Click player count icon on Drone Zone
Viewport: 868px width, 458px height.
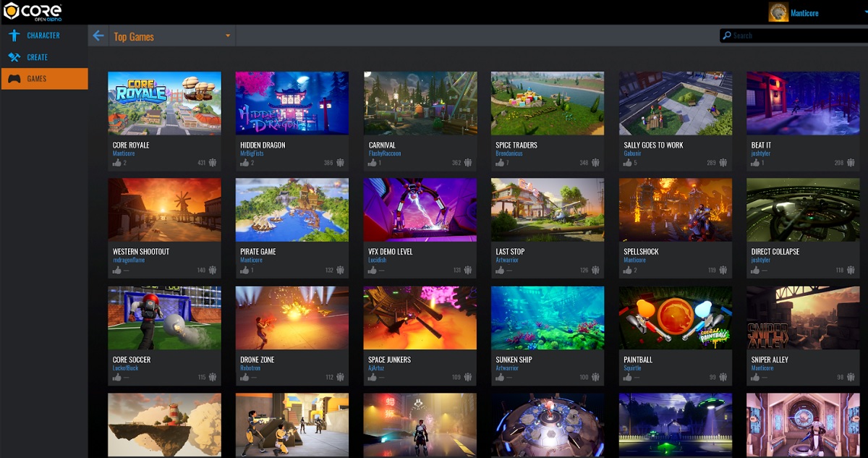[x=340, y=377]
